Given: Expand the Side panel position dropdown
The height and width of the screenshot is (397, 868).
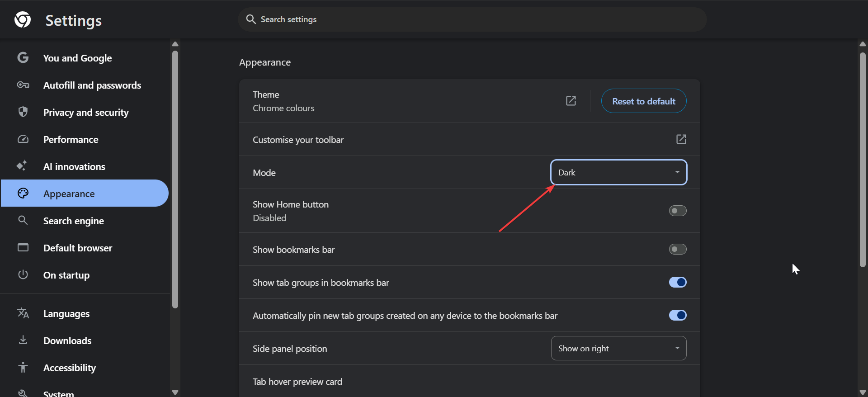Looking at the screenshot, I should tap(618, 348).
